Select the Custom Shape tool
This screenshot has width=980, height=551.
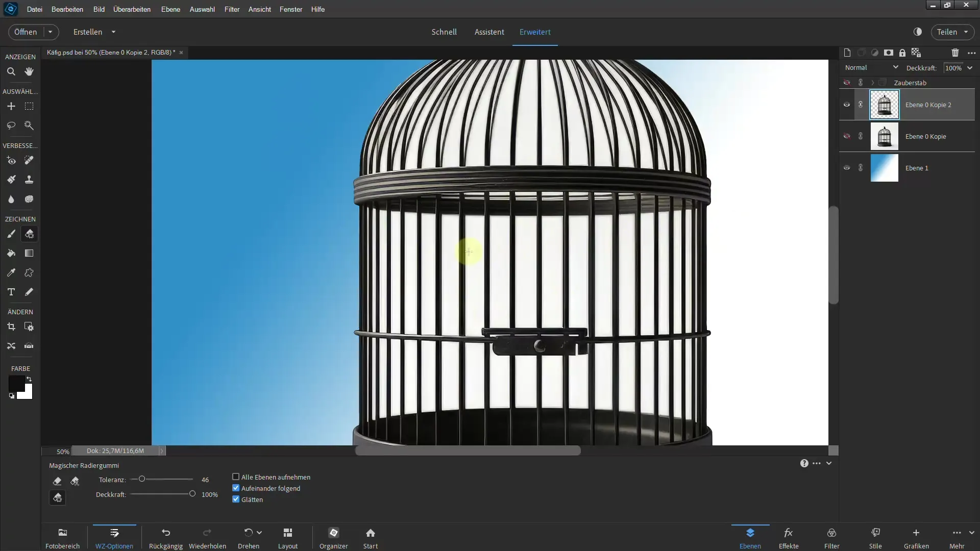[29, 273]
